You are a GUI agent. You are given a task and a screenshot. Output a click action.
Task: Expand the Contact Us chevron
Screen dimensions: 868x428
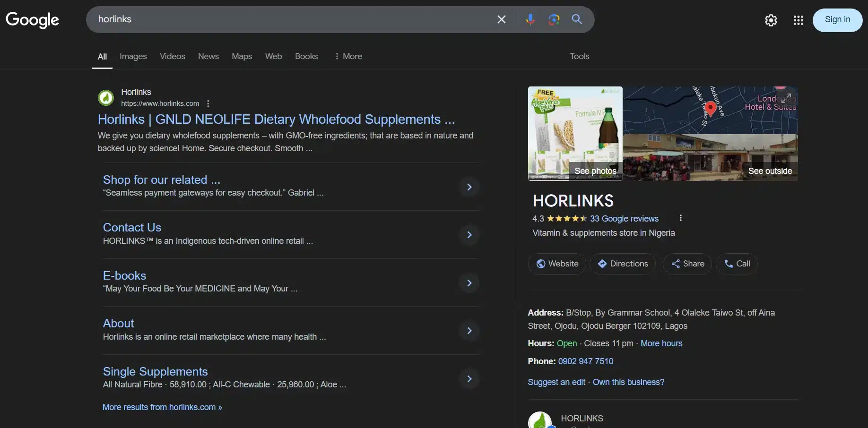pyautogui.click(x=469, y=235)
